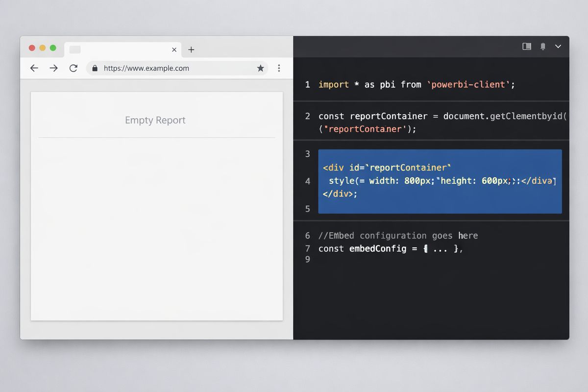Go forward using the browser forward arrow

[53, 68]
